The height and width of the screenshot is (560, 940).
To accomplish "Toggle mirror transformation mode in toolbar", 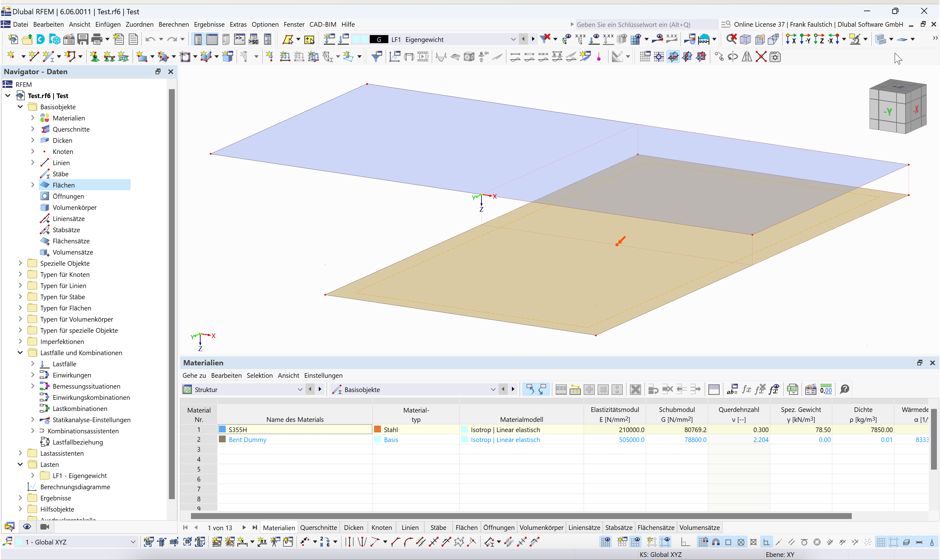I will [x=747, y=56].
